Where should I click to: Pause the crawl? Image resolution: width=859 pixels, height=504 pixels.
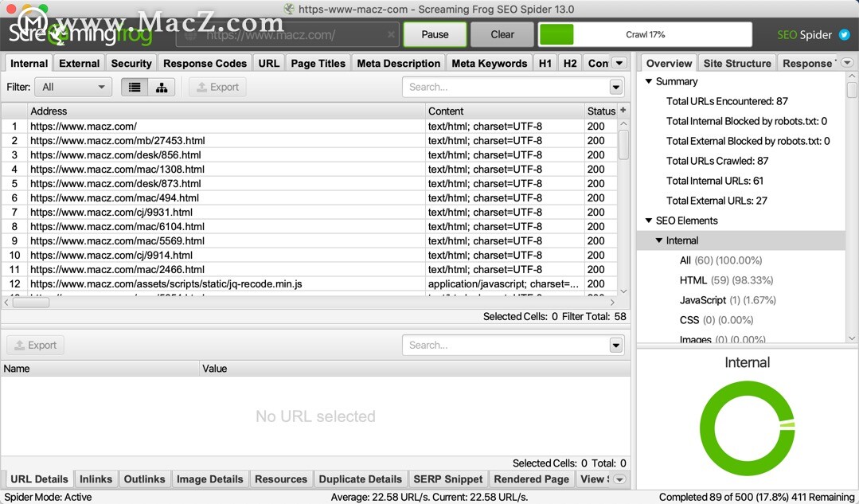[x=435, y=34]
